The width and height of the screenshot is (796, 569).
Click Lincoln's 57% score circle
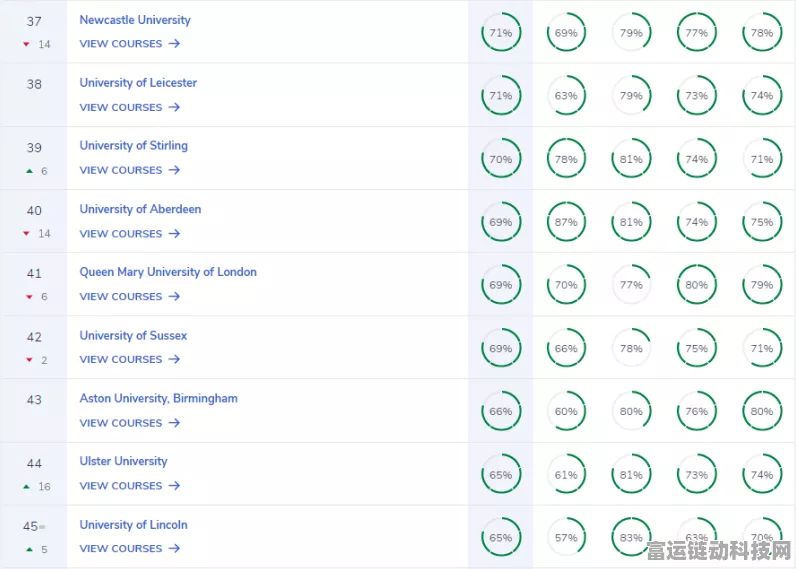point(566,538)
